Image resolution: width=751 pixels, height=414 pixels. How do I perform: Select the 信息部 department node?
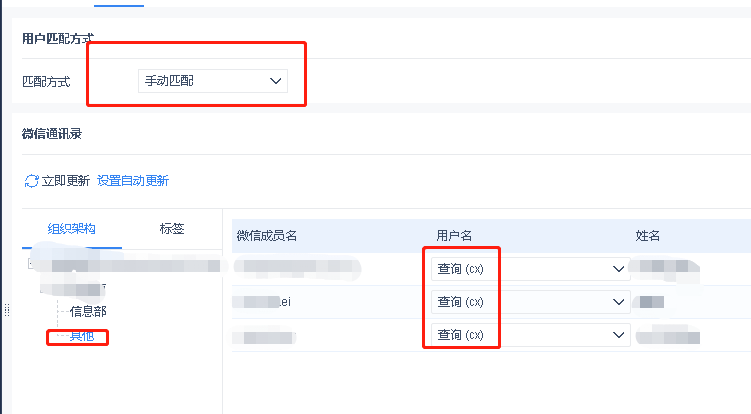pyautogui.click(x=88, y=311)
